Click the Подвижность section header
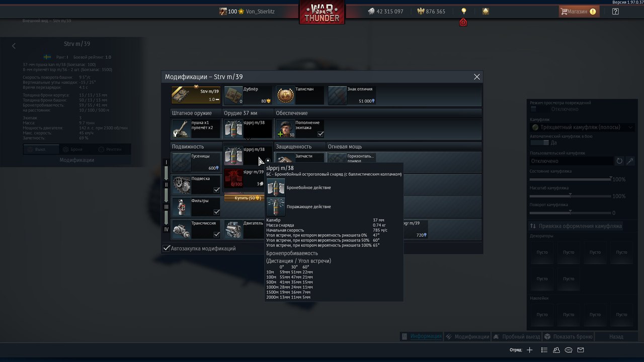This screenshot has height=362, width=644. (x=188, y=146)
